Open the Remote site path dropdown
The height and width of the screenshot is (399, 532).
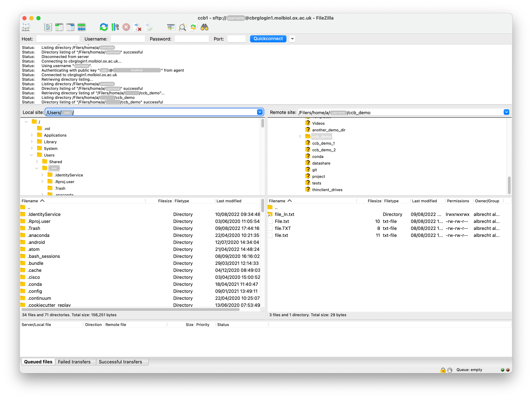tap(507, 112)
